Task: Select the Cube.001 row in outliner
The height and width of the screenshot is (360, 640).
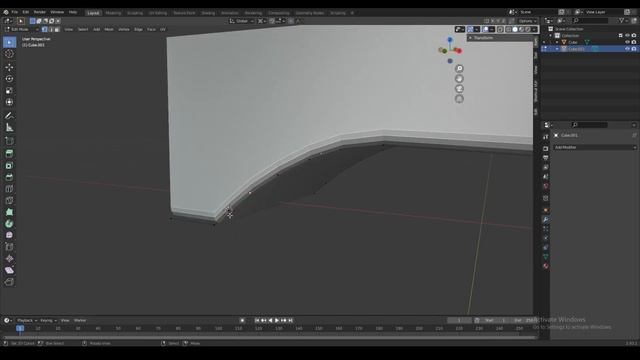Action: [589, 49]
